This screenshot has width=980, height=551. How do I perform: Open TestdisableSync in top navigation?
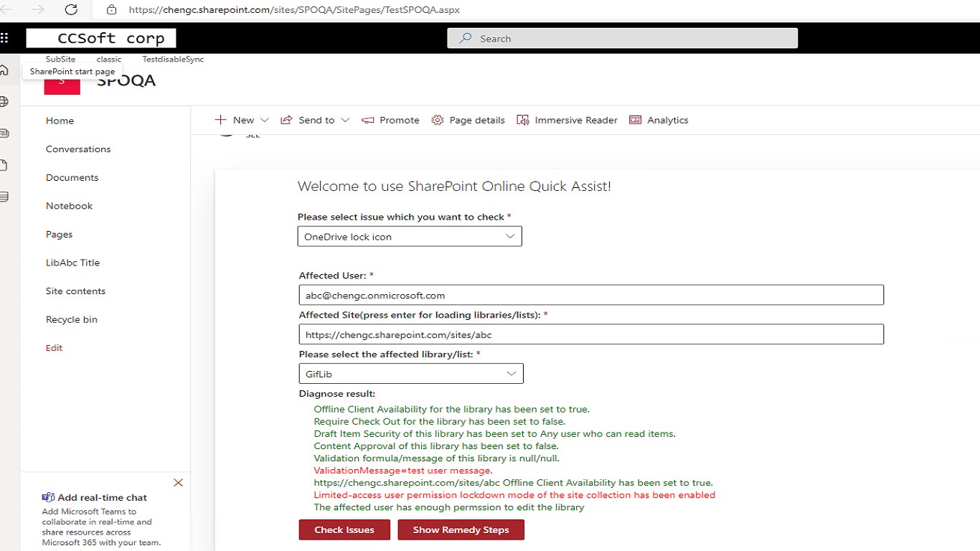point(173,60)
